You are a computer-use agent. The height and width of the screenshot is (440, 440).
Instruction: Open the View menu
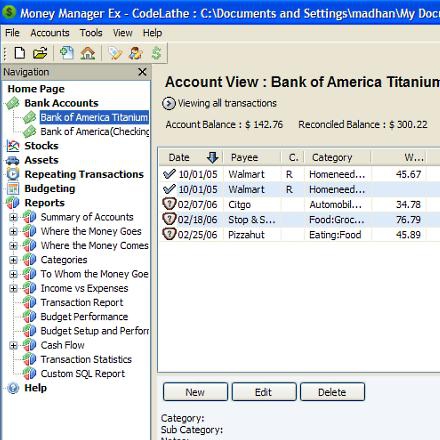pos(122,33)
